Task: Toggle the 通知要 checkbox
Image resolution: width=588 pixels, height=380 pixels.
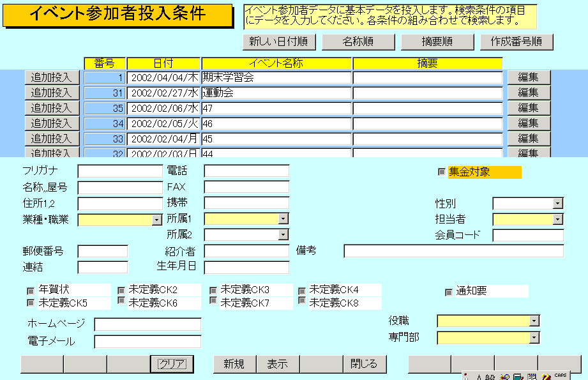Action: point(448,293)
